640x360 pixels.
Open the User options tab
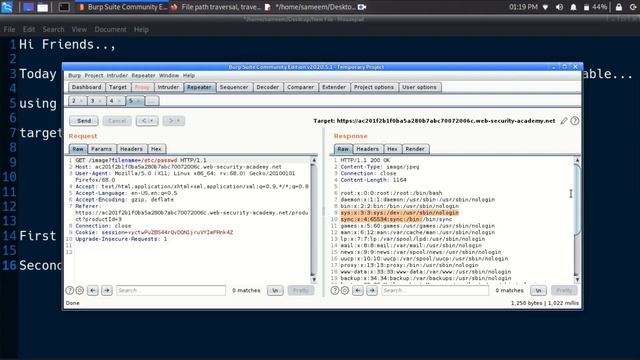click(x=419, y=87)
